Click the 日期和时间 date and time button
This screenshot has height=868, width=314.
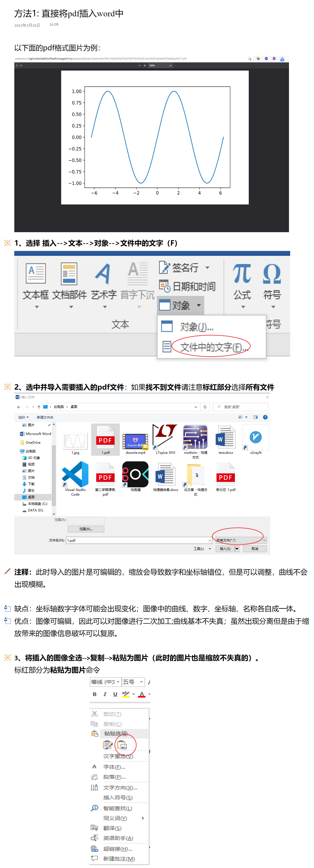coord(187,286)
